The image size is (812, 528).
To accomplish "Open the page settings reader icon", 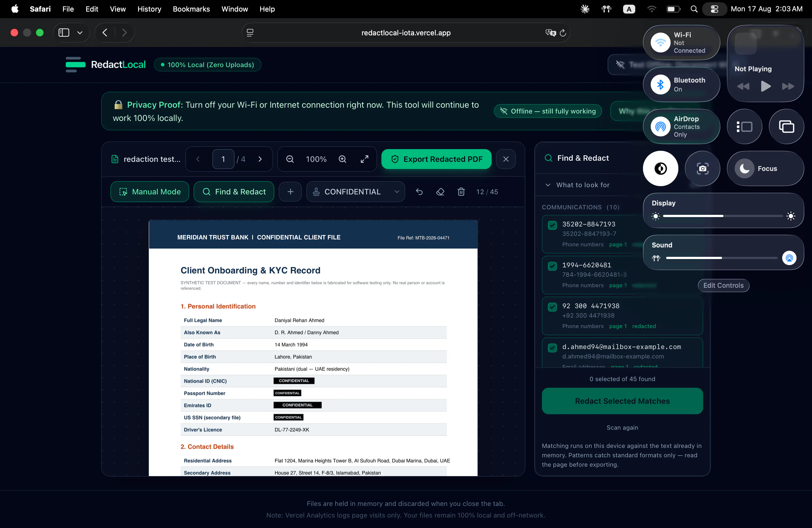I will 250,33.
